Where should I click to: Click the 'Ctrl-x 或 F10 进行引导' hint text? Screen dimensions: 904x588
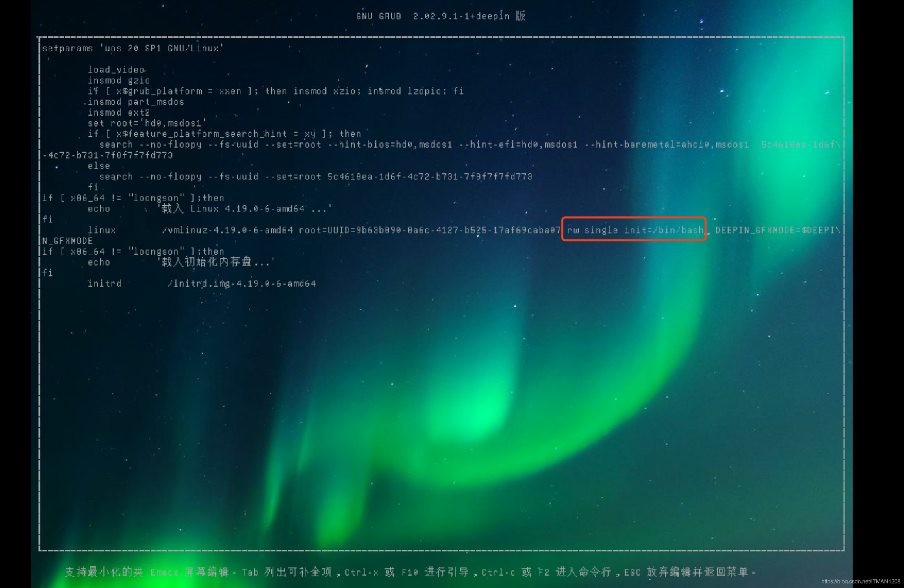tap(406, 572)
